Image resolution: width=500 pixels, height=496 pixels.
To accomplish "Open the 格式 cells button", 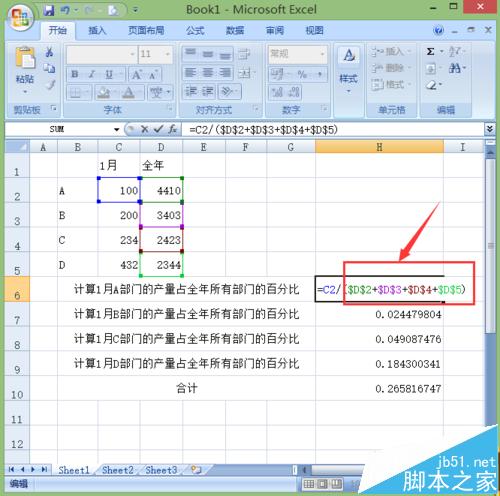I will [x=390, y=85].
